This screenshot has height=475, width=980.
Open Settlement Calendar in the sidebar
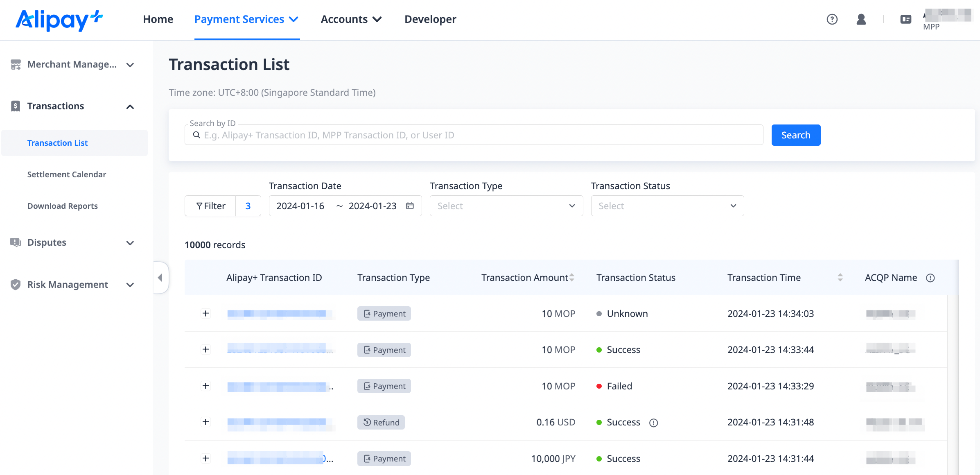[67, 174]
